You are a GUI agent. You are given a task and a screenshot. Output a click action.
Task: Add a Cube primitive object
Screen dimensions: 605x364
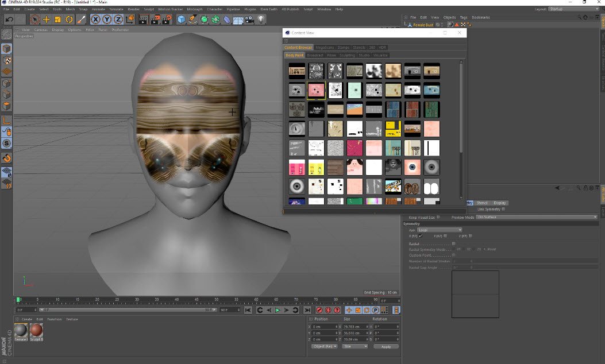click(x=182, y=20)
